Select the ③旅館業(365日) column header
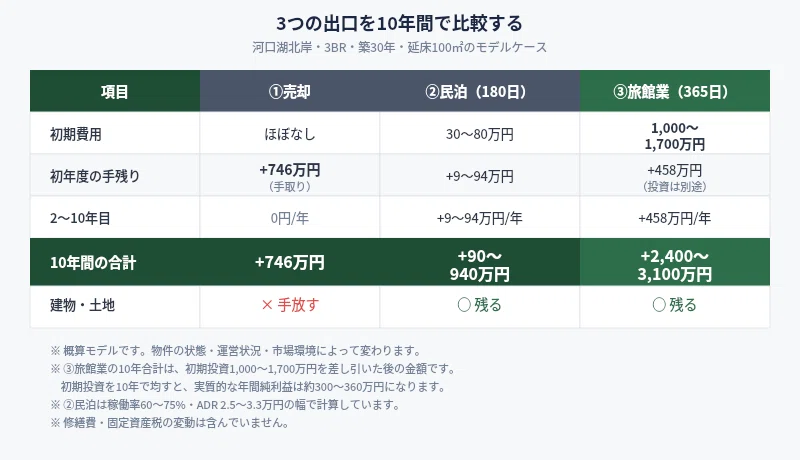 (x=674, y=91)
